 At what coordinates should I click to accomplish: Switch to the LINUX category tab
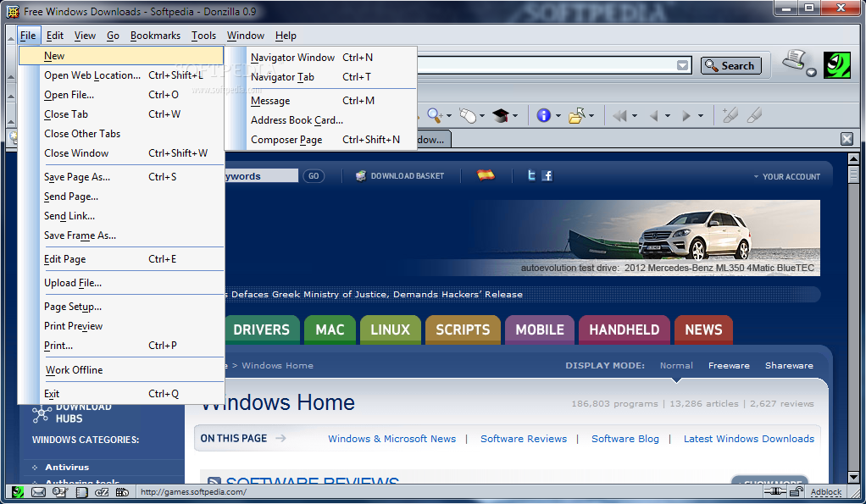pyautogui.click(x=391, y=330)
